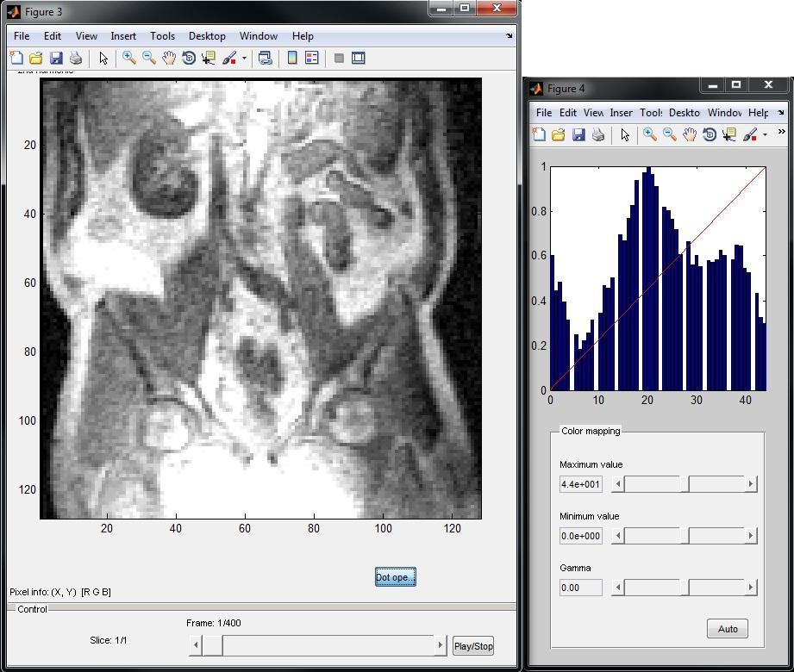
Task: Decrease Gamma with left arrow
Action: click(x=618, y=588)
